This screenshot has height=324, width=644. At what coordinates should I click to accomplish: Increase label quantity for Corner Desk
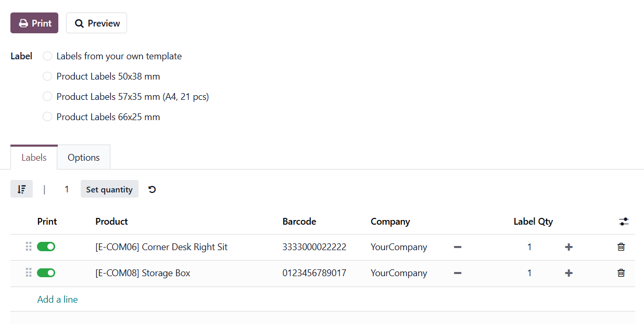[x=569, y=247]
